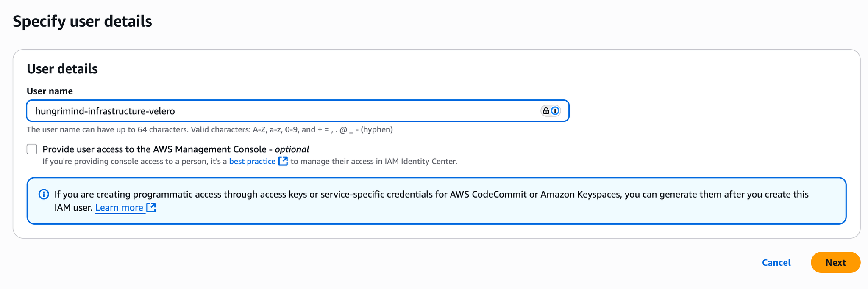Enable console access for the AWS Management Console
This screenshot has height=289, width=868.
point(32,149)
